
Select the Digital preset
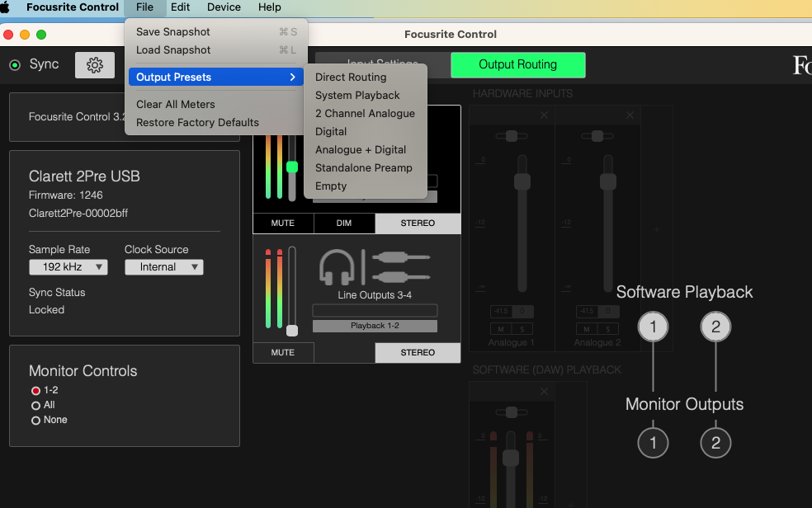coord(366,131)
